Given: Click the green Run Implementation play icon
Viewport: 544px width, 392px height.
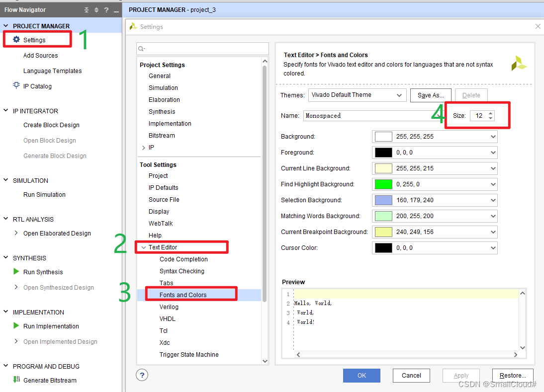Looking at the screenshot, I should click(16, 326).
